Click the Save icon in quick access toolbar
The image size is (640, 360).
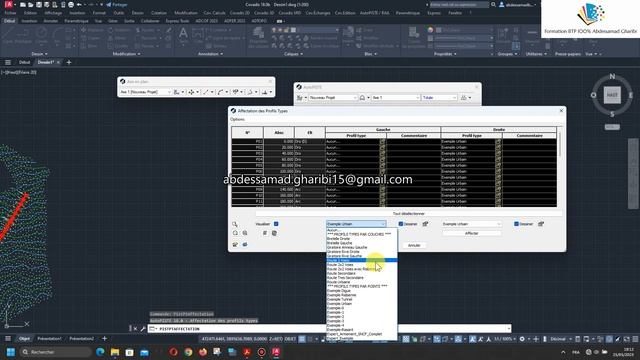coord(39,4)
